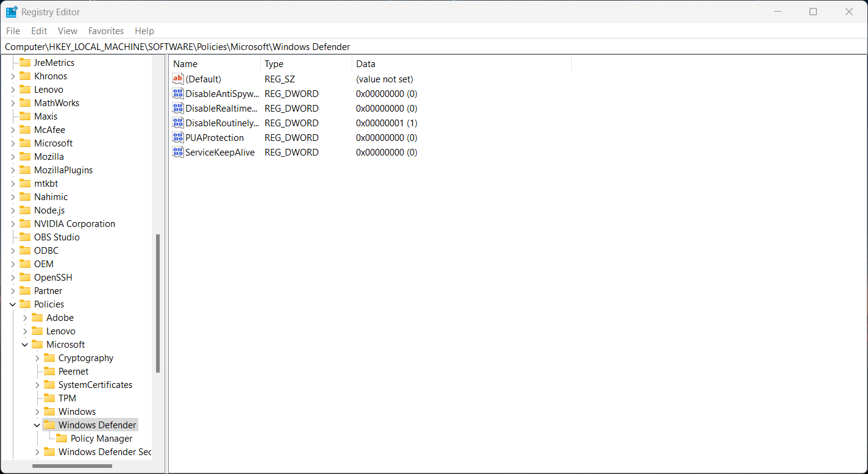
Task: Collapse the Policies tree node
Action: coord(12,304)
